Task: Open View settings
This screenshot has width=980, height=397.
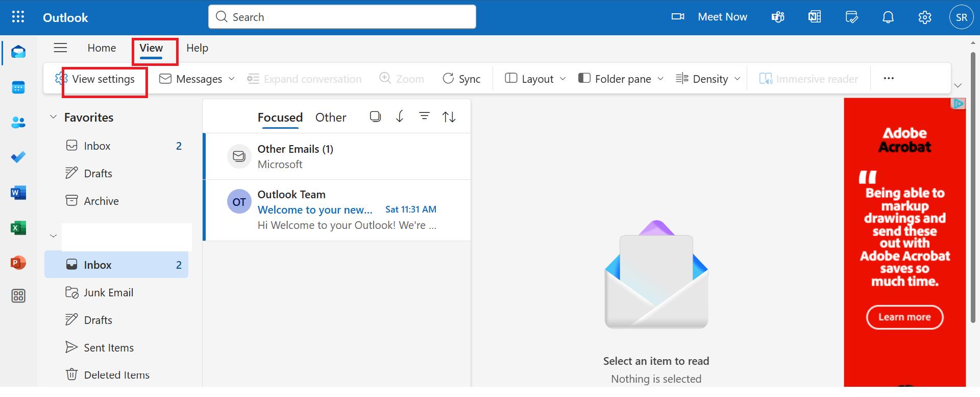Action: (95, 79)
